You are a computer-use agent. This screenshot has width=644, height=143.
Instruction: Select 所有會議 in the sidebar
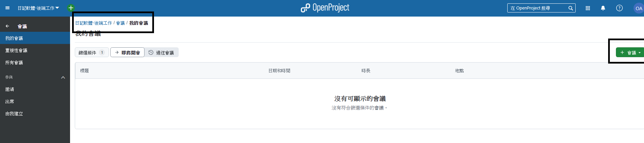coord(35,63)
